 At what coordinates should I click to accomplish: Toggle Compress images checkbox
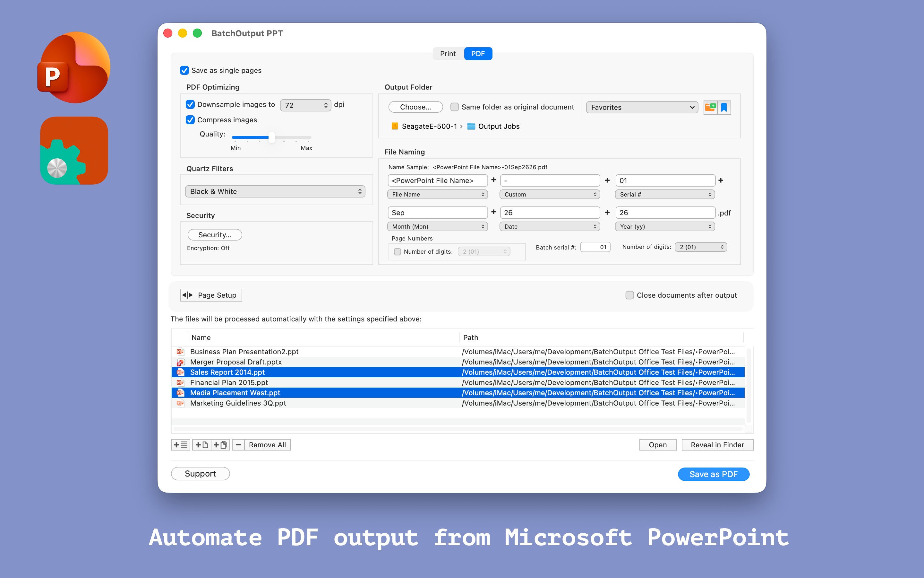coord(190,120)
